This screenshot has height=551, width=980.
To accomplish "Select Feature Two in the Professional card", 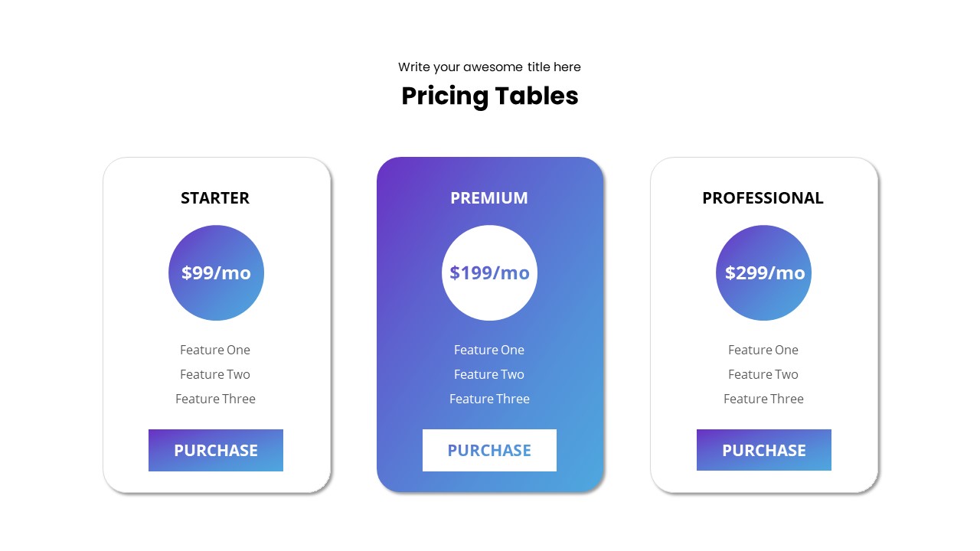I will pyautogui.click(x=763, y=374).
